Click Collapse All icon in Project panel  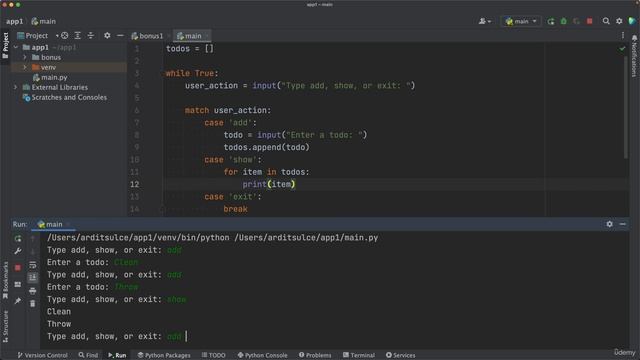(x=91, y=36)
